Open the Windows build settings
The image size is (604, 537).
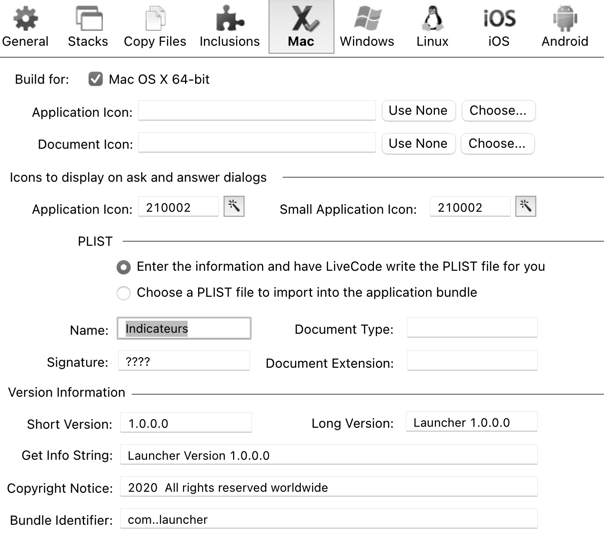tap(366, 27)
